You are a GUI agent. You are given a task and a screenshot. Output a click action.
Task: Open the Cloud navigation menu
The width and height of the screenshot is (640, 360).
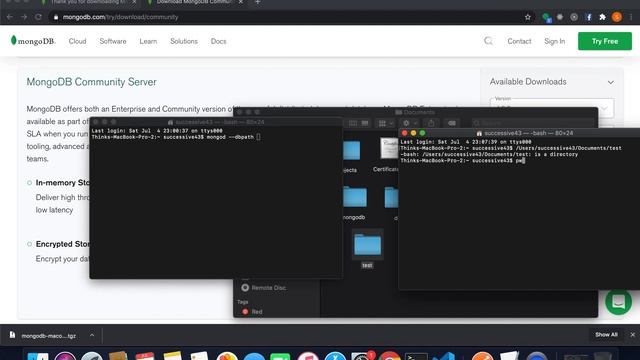pos(77,41)
